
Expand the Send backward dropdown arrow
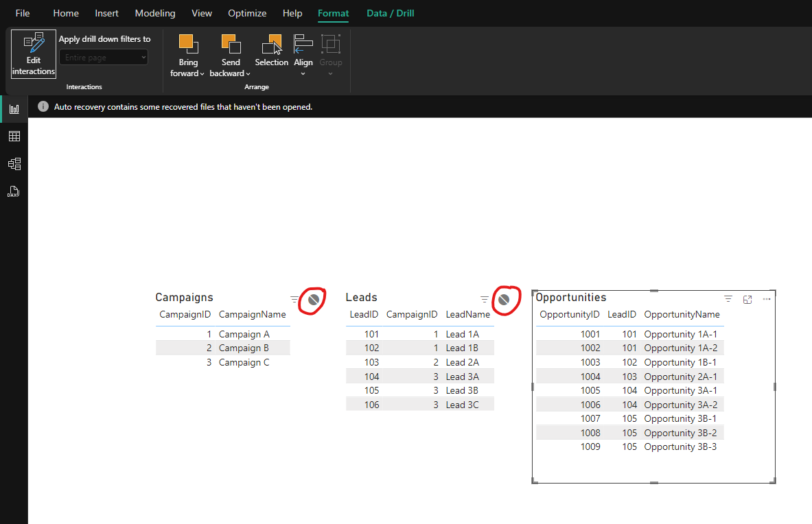click(248, 74)
